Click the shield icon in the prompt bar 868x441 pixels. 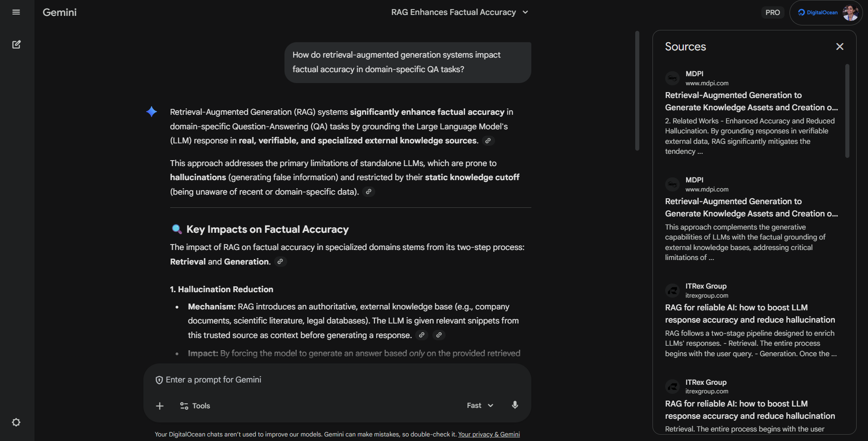tap(159, 380)
